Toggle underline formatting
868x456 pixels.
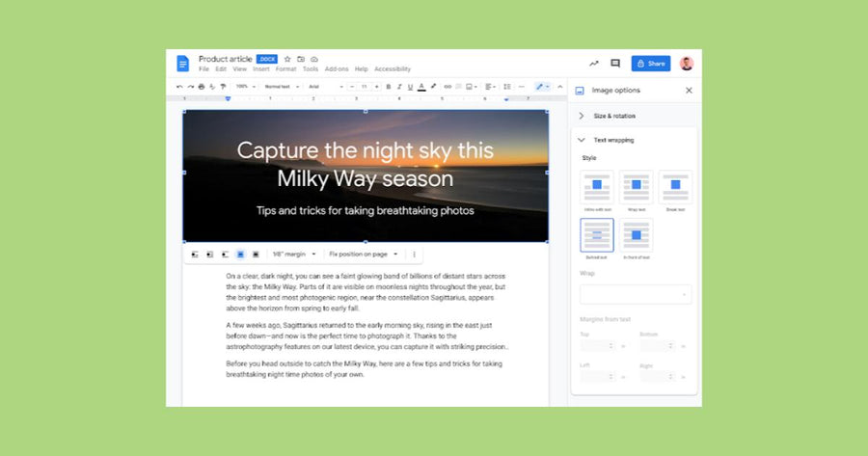pos(410,87)
